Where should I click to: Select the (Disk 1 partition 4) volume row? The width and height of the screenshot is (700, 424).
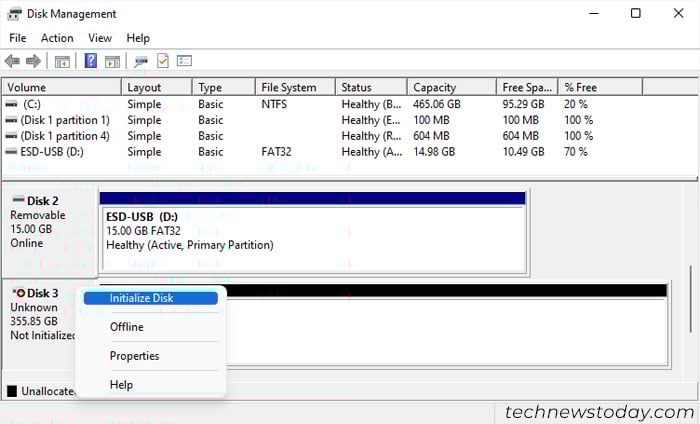click(x=324, y=136)
